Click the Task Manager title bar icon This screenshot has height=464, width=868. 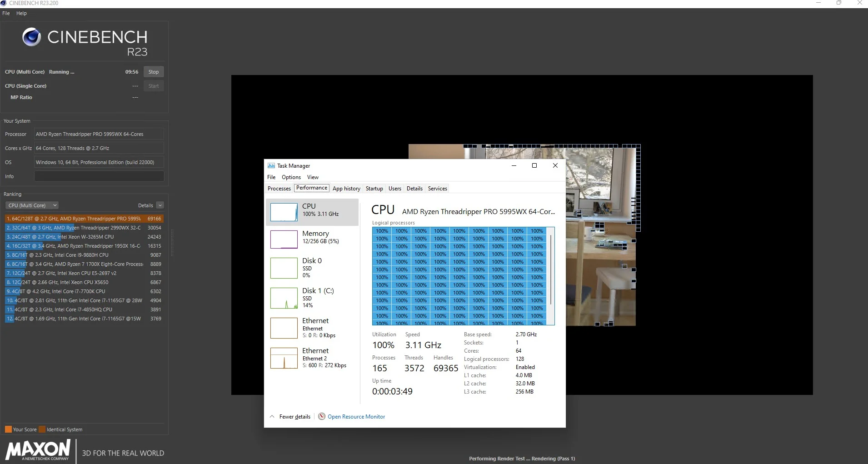271,165
